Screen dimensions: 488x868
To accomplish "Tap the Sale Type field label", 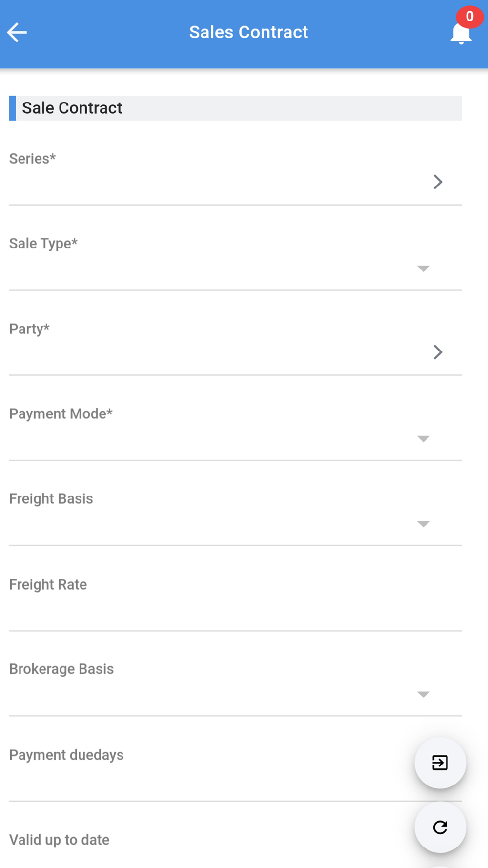I will pyautogui.click(x=43, y=243).
